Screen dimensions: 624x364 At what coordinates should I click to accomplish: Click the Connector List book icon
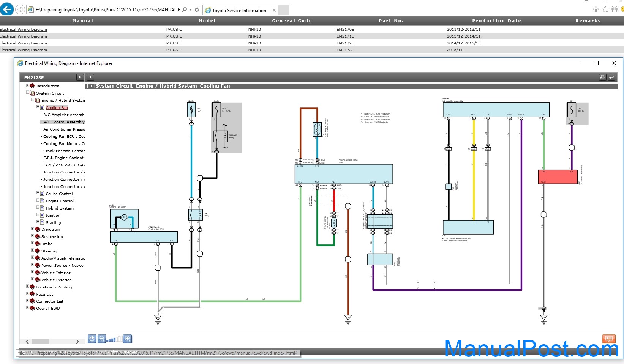coord(33,301)
